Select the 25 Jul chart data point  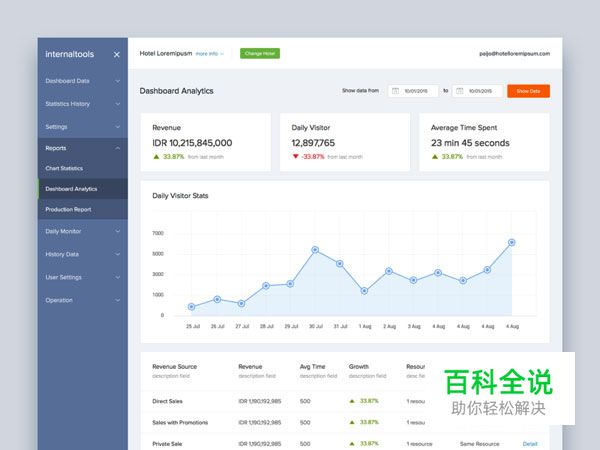coord(192,307)
